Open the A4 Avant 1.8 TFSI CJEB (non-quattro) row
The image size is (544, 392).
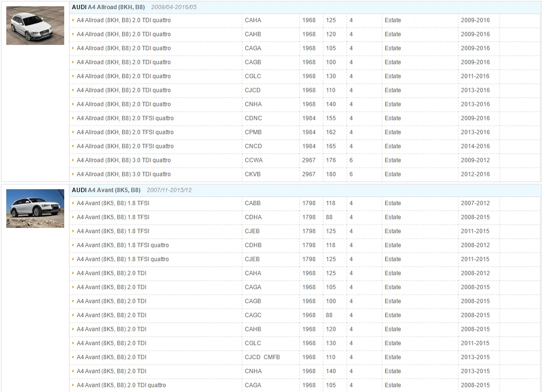[x=305, y=231]
